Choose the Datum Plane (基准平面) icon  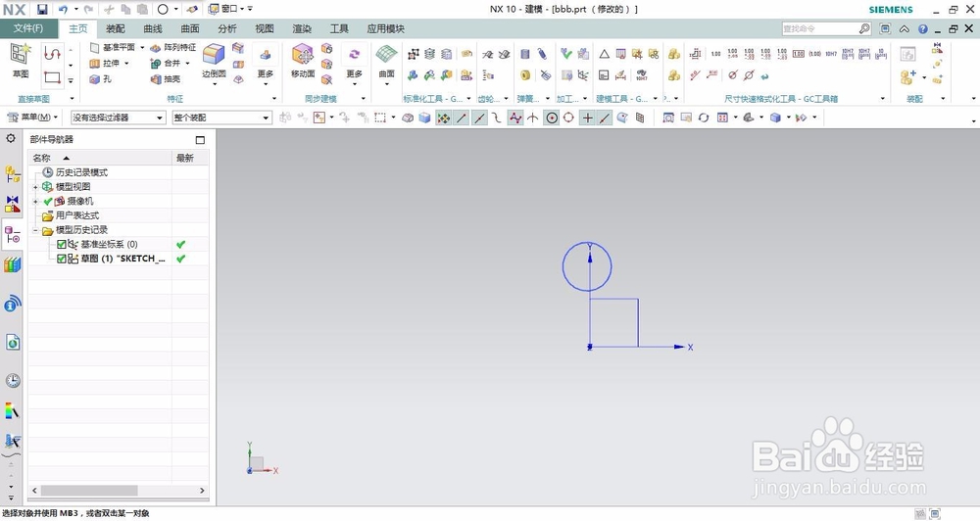(94, 47)
